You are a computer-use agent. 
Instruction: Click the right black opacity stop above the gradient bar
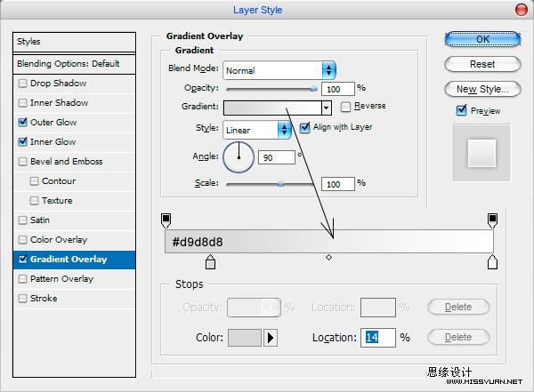point(492,220)
